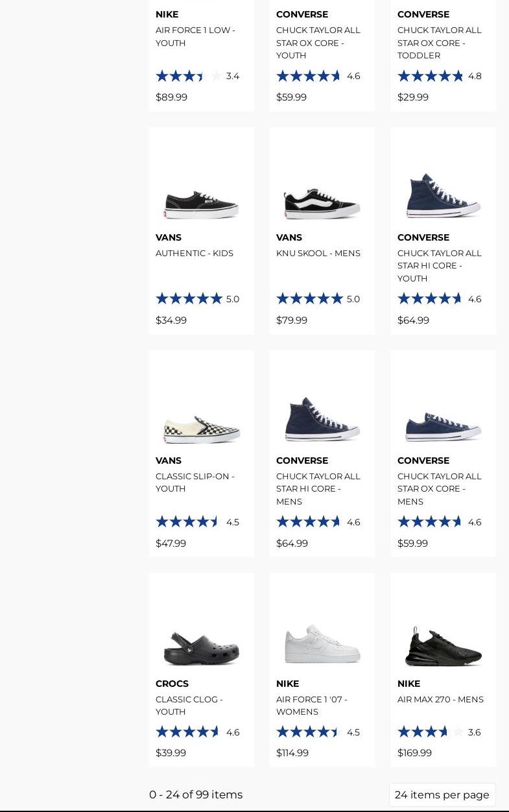Viewport: 509px width, 812px height.
Task: Open the Vans Knu Skool Mens shoe image
Action: [322, 204]
